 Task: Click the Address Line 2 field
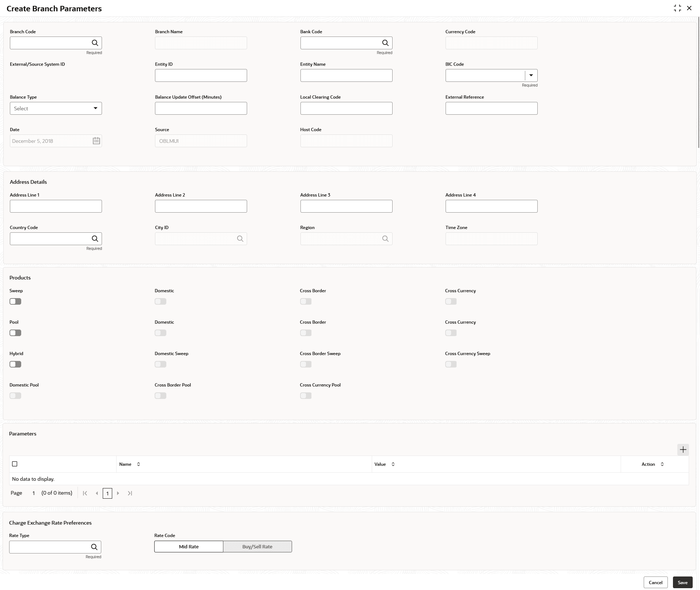click(201, 206)
